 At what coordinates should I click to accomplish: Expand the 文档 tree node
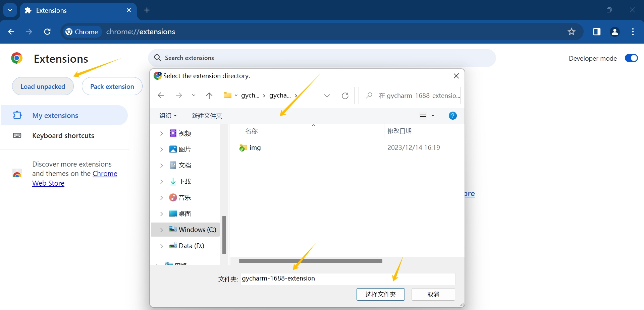[161, 166]
